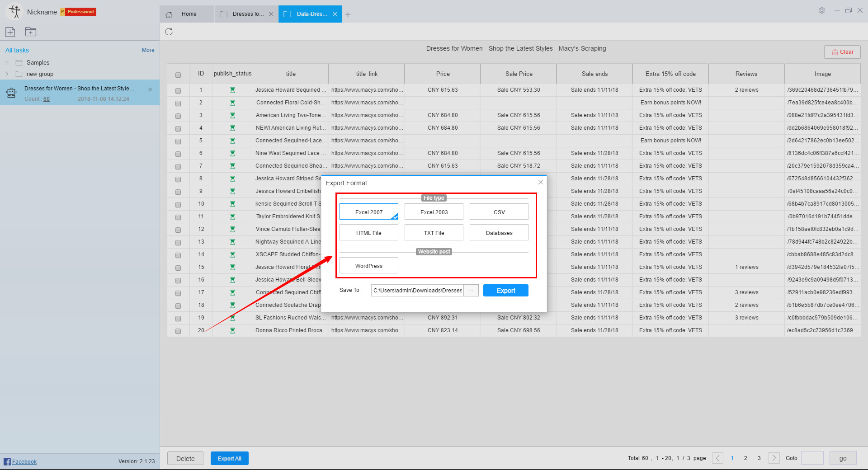Screen dimensions: 868x470
Task: Select CSV file type
Action: (499, 211)
